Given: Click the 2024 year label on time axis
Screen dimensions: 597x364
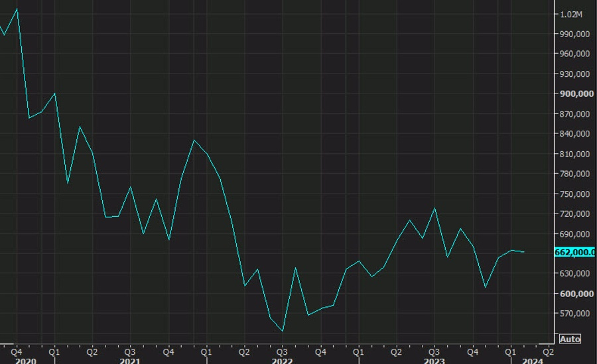Looking at the screenshot, I should [532, 361].
